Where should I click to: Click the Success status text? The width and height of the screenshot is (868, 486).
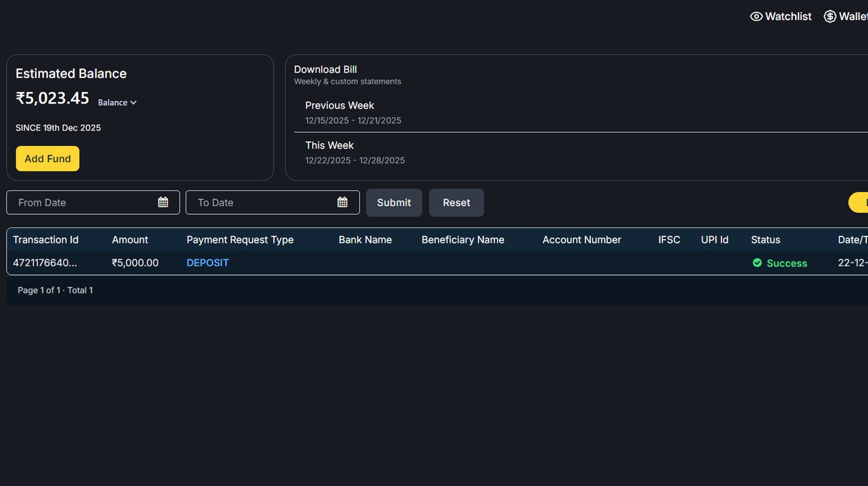pos(787,263)
